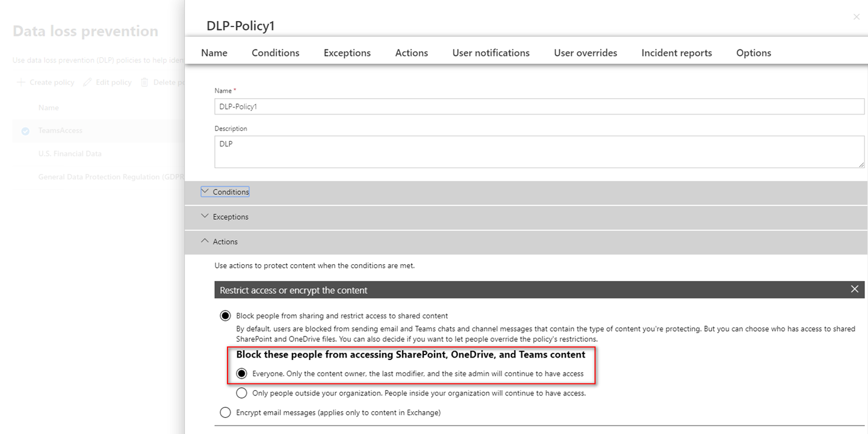Click the Edit policy pencil icon

tap(87, 82)
